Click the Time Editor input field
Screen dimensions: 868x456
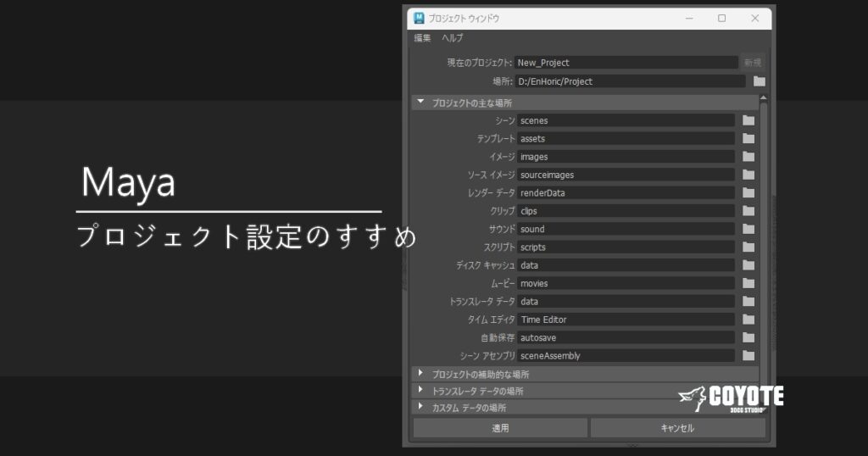tap(626, 320)
